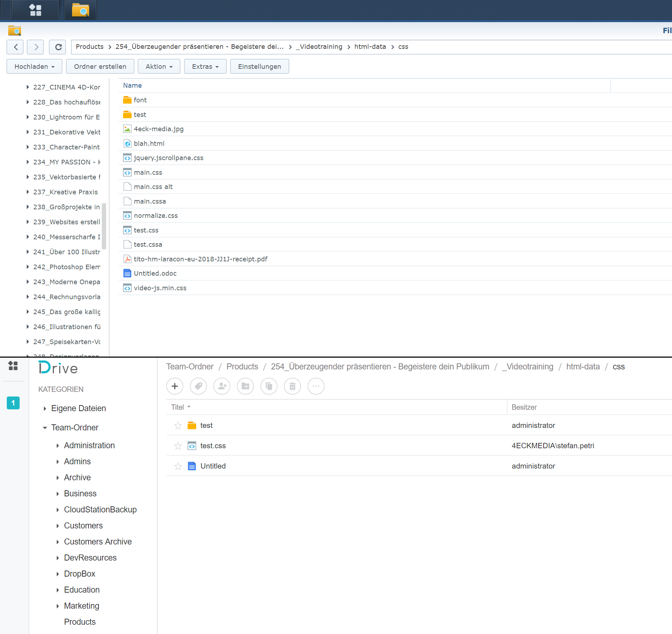Expand the 235_Vektorbasierte tree folder
Viewport: 672px width, 634px height.
[27, 177]
